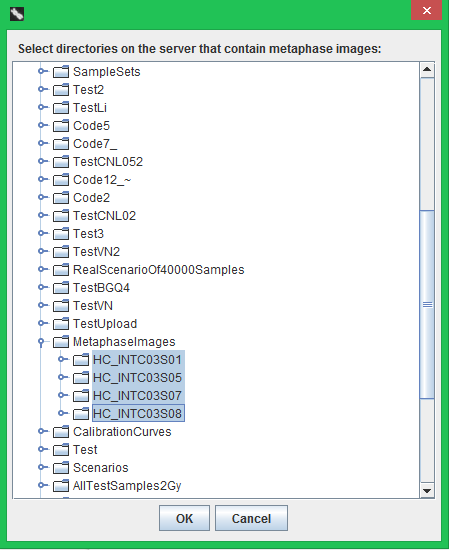
Task: Collapse the MetaphaseImages tree node
Action: pos(41,341)
